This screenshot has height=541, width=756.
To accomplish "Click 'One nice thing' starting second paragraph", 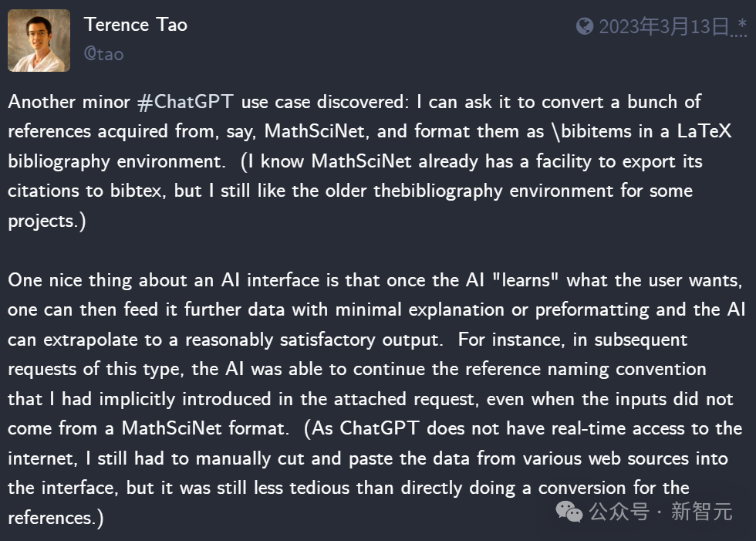I will click(x=70, y=281).
